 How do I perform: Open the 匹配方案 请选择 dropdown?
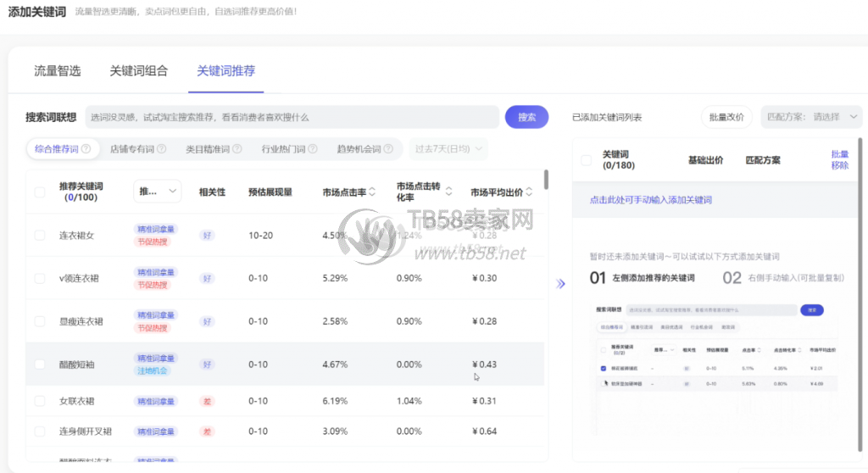[x=811, y=117]
